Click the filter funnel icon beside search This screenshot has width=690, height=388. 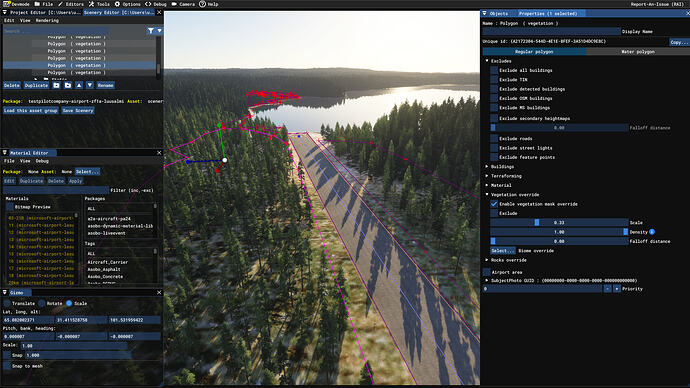(151, 31)
